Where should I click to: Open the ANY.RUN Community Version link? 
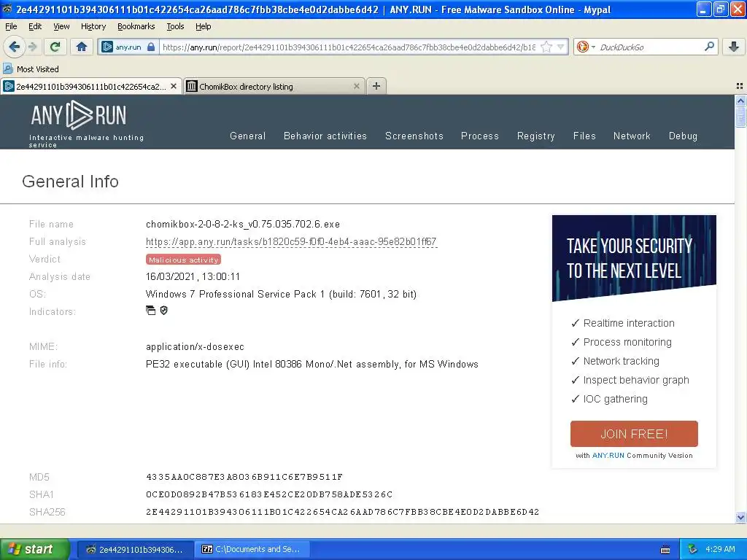pos(608,455)
